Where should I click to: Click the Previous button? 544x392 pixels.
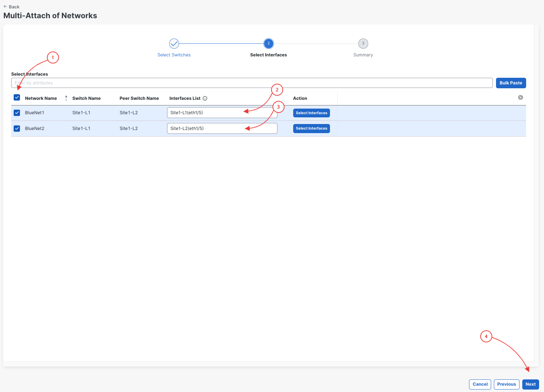click(x=507, y=384)
